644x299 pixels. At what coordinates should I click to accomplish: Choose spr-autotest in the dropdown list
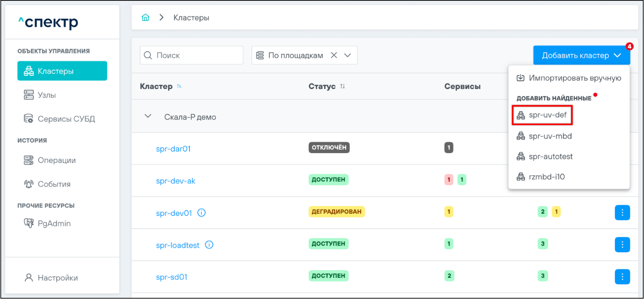coord(550,156)
